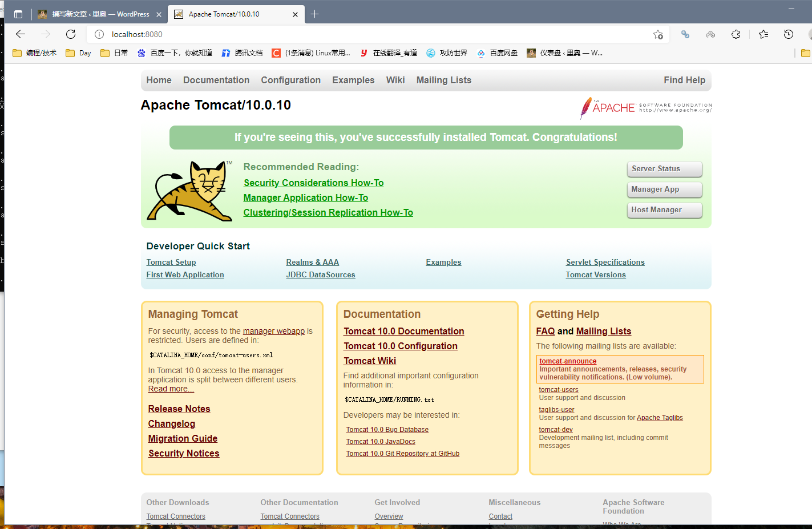Open Mailing Lists in the top navigation bar
The height and width of the screenshot is (529, 812).
pyautogui.click(x=444, y=80)
